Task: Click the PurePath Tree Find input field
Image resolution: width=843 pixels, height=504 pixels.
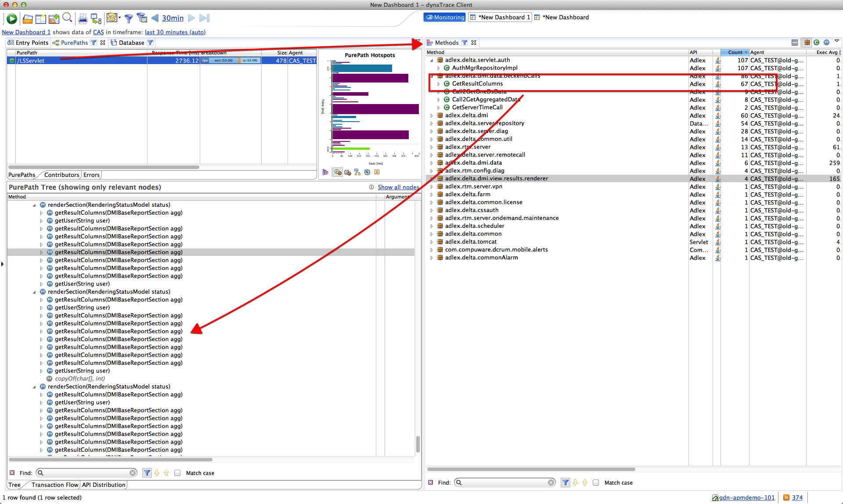Action: (87, 473)
